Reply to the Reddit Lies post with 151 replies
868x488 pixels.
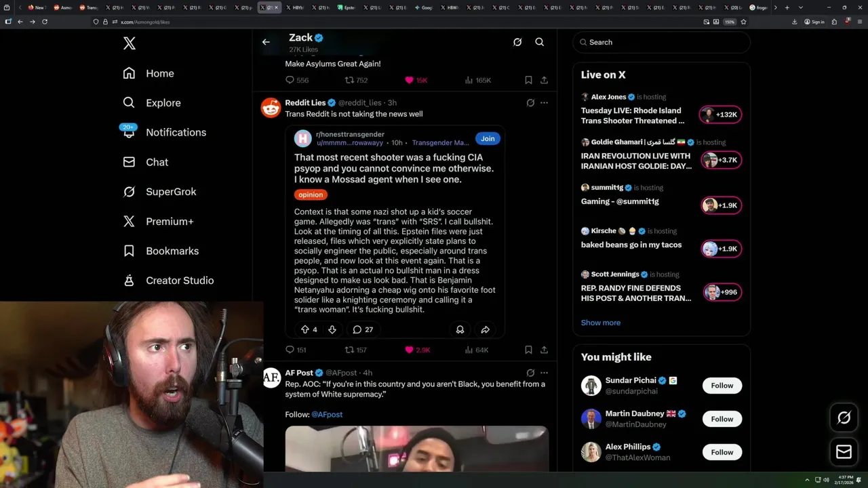[296, 350]
